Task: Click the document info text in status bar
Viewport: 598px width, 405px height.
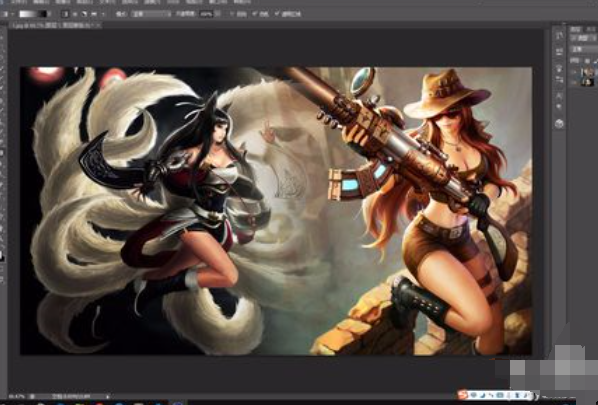Action: click(x=72, y=397)
